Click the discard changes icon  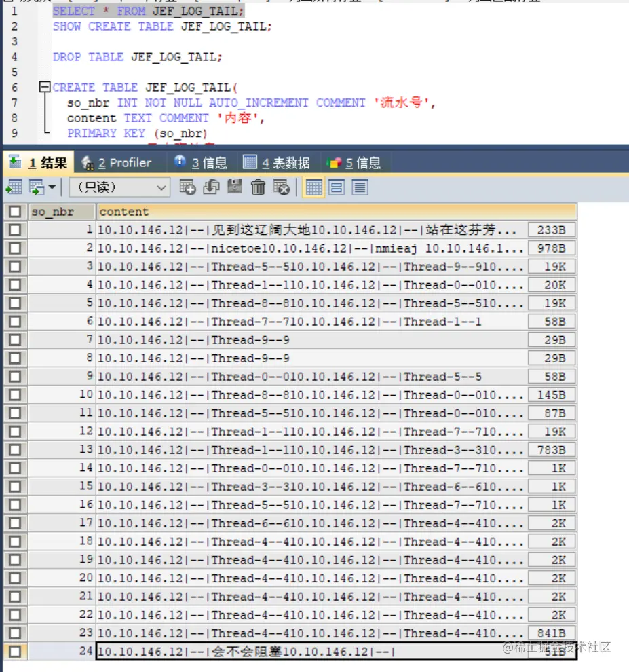[x=282, y=188]
